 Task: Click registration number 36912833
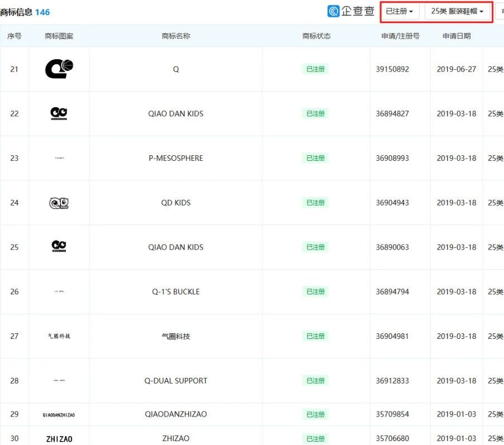[x=392, y=381]
